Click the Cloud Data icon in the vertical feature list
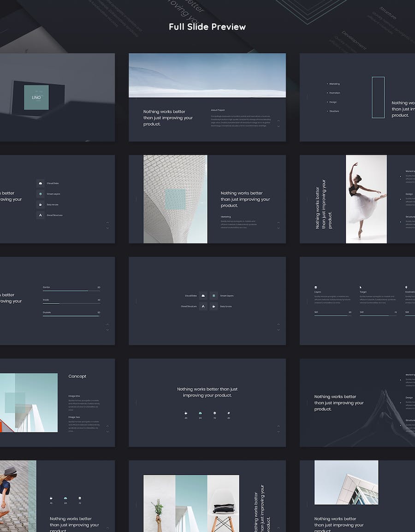Viewport: 415px width, 532px height. (41, 183)
